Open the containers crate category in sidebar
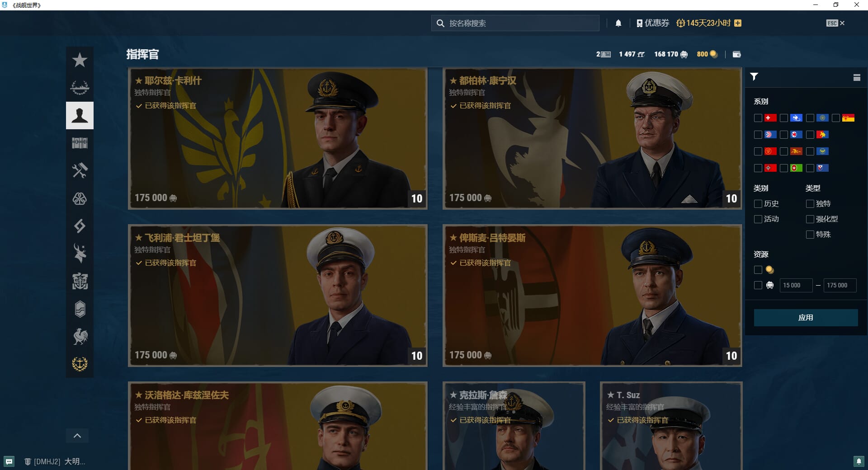This screenshot has width=868, height=470. point(80,143)
